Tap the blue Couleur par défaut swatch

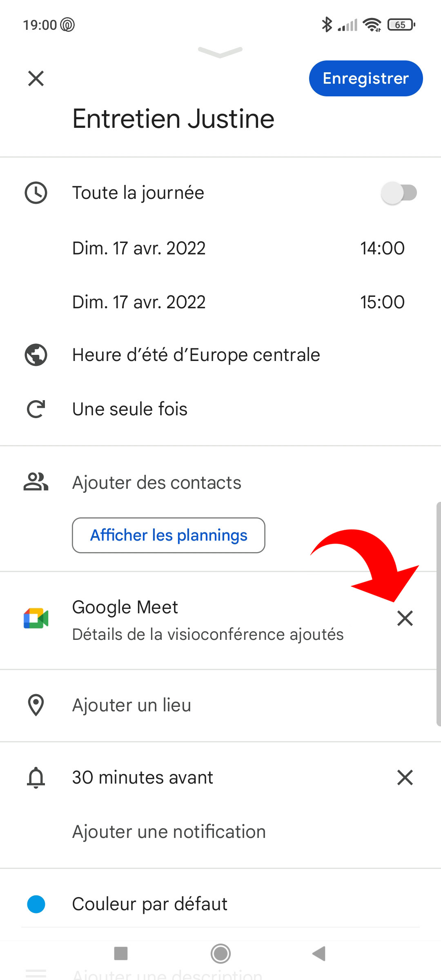point(36,904)
